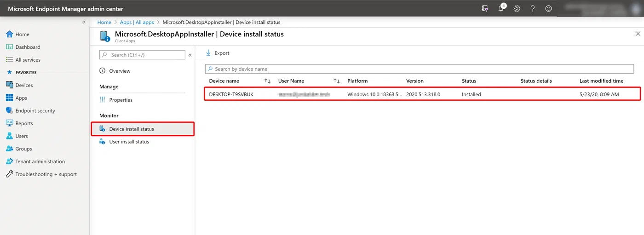Image resolution: width=644 pixels, height=235 pixels.
Task: Click the Device install status icon
Action: (103, 129)
